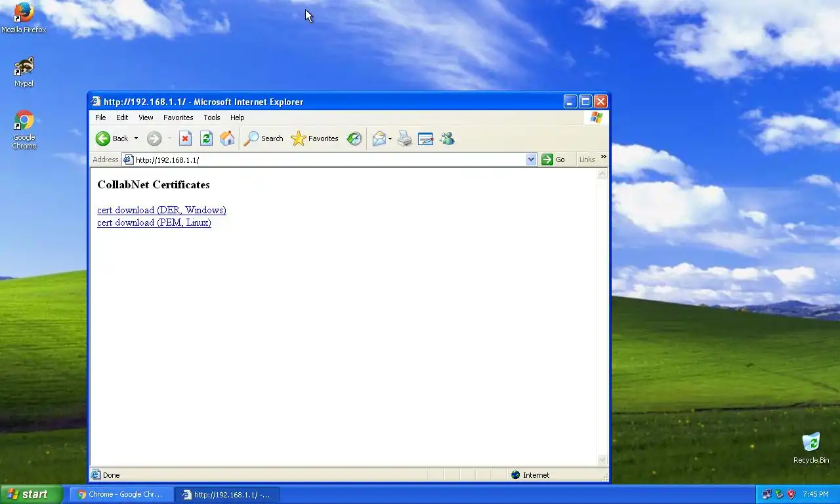Open the Back history dropdown arrow

point(136,138)
